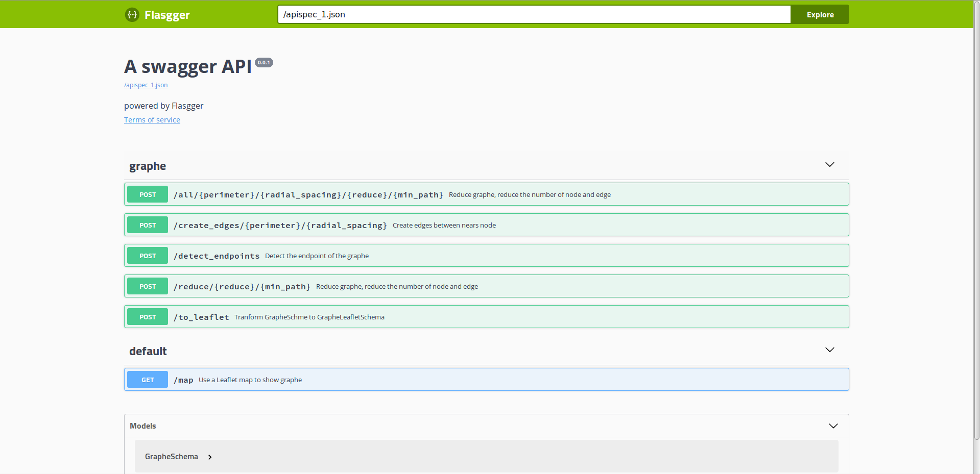Click the 0.0.1 version badge

[x=264, y=62]
